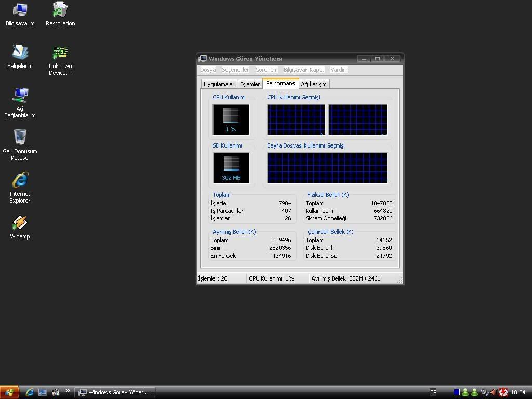The width and height of the screenshot is (532, 399).
Task: Select the Belgelerim desktop icon
Action: point(20,57)
